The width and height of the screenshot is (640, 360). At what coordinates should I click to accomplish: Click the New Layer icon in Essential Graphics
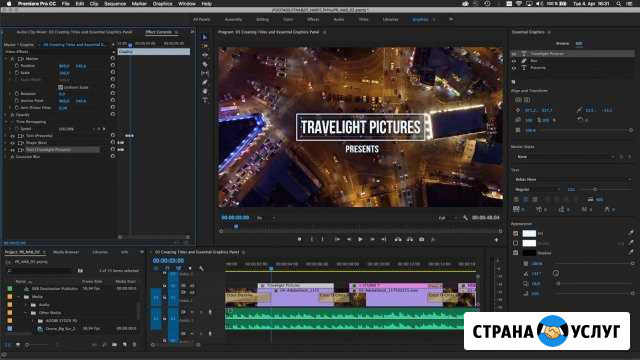click(x=513, y=82)
